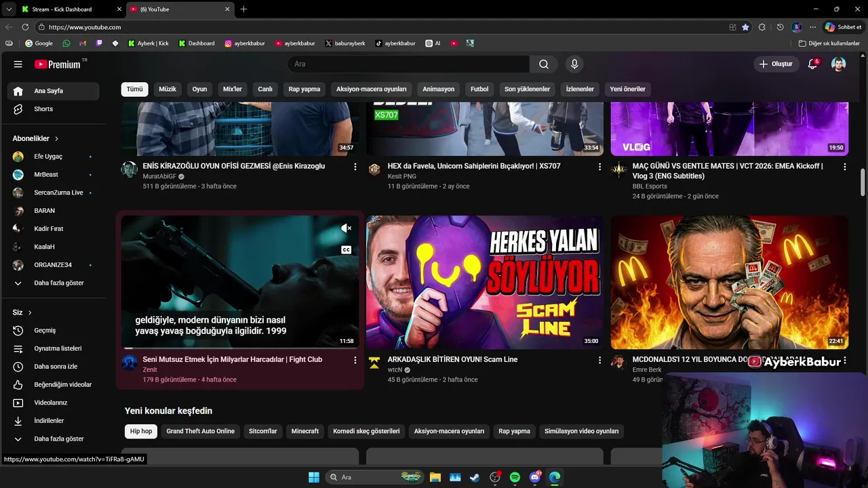Open options menu for MAÇ GÜNÜ video

844,167
